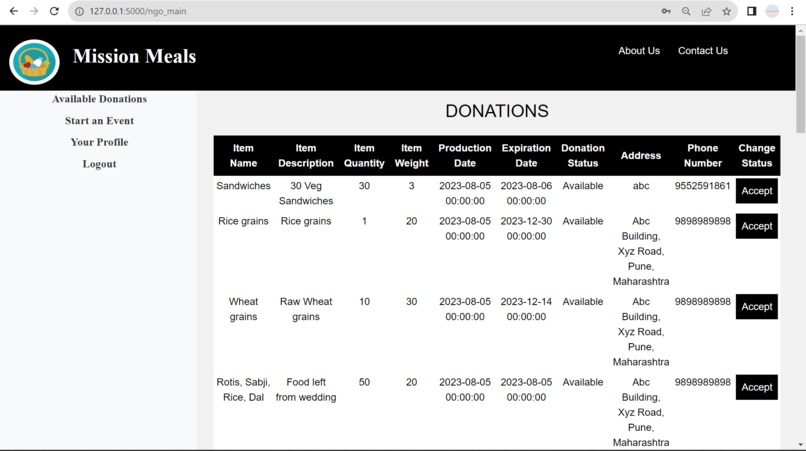Open Chrome three-dot menu
The image size is (806, 451).
tap(792, 11)
